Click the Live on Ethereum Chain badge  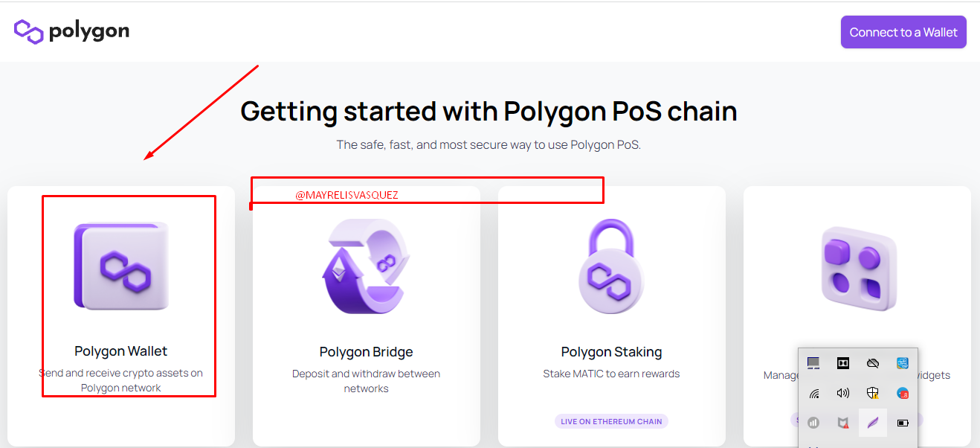pyautogui.click(x=611, y=421)
